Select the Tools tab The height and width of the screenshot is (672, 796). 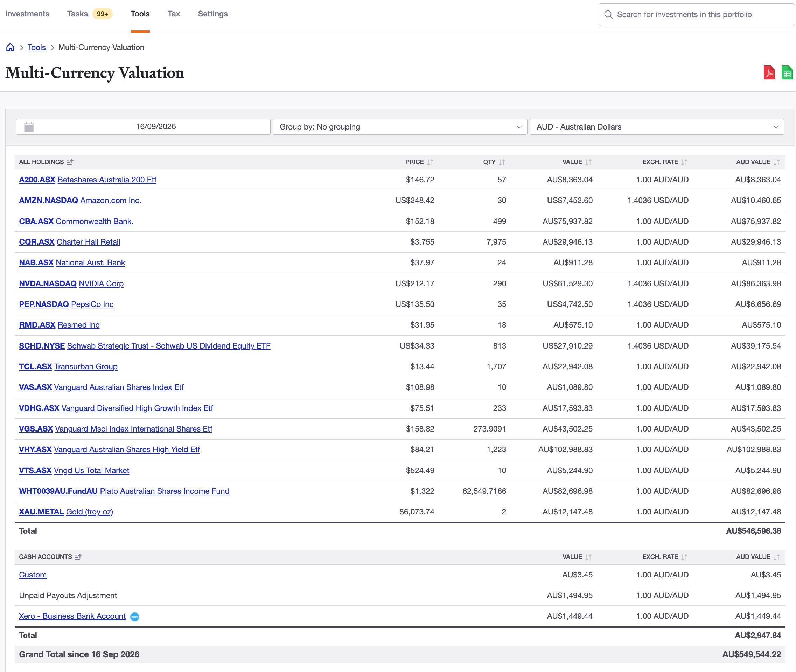140,14
